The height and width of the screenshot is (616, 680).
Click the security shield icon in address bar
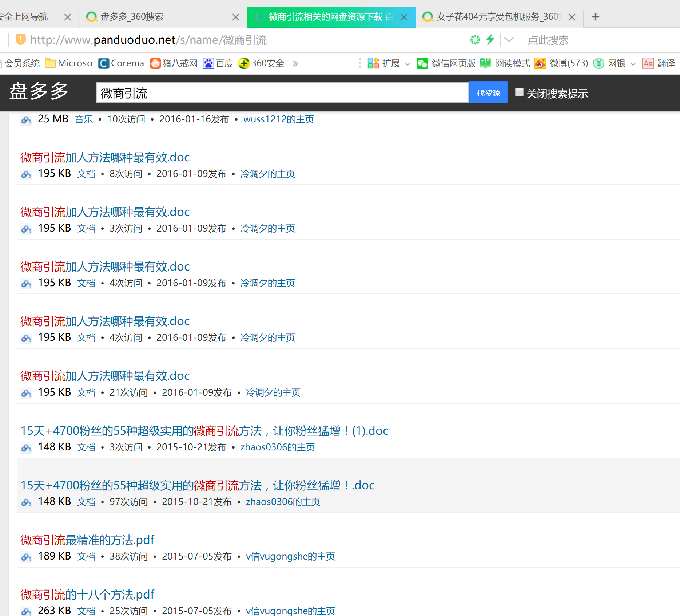[x=21, y=39]
